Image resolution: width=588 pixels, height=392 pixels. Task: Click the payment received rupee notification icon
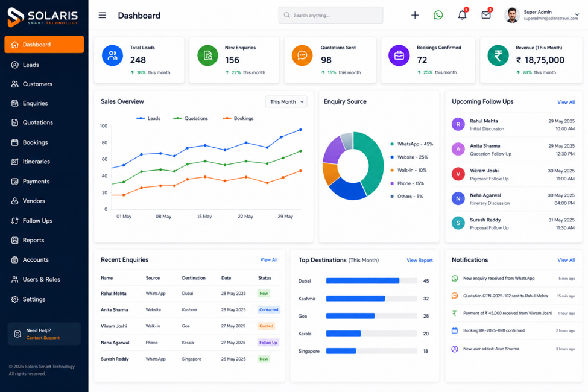tap(455, 313)
